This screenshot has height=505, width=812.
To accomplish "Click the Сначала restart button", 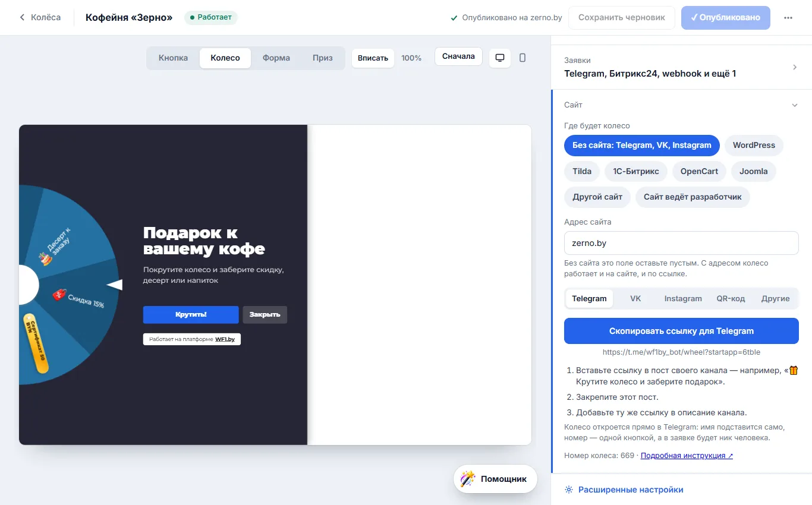I will [458, 56].
